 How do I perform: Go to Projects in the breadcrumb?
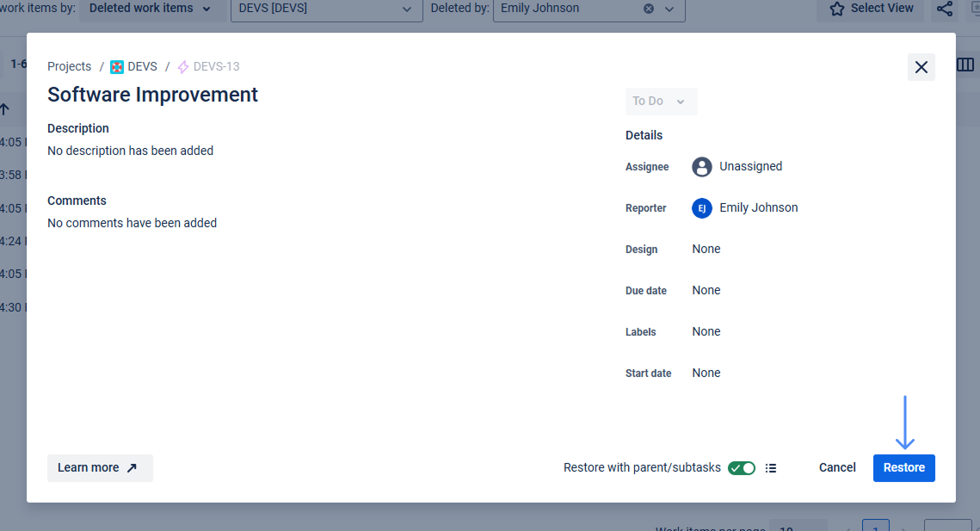(69, 67)
